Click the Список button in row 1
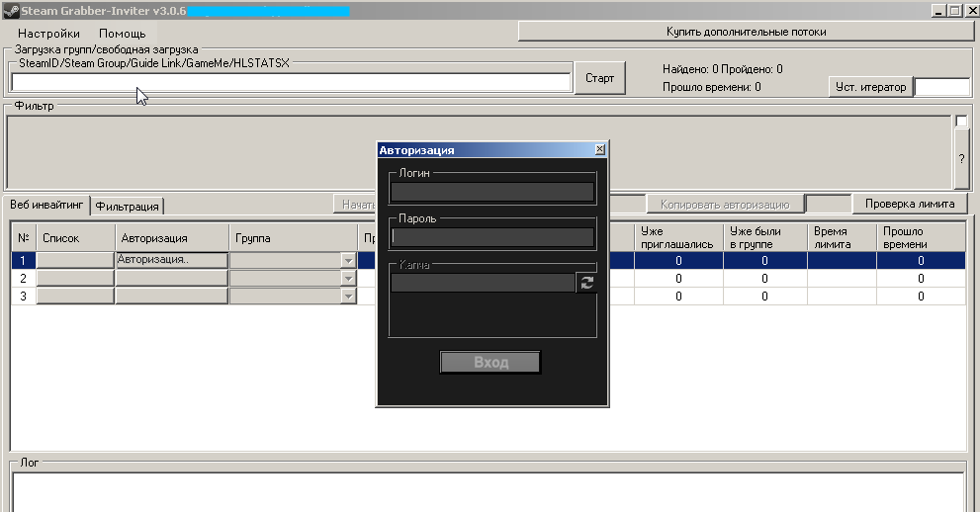The width and height of the screenshot is (980, 512). tap(75, 260)
